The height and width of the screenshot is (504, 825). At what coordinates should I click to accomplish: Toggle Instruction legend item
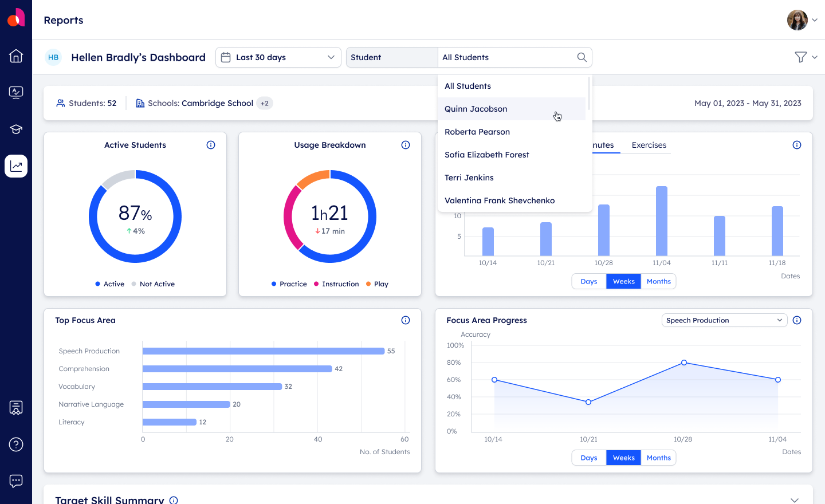click(x=336, y=284)
